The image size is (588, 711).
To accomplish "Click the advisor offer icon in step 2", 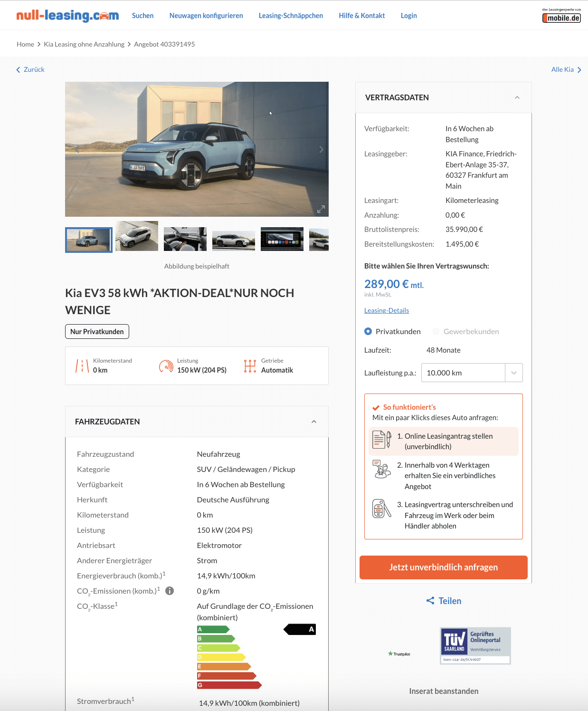I will (382, 469).
